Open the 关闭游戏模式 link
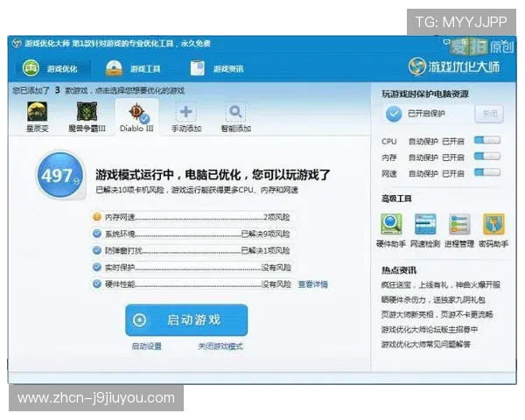525x420 pixels. pos(220,346)
